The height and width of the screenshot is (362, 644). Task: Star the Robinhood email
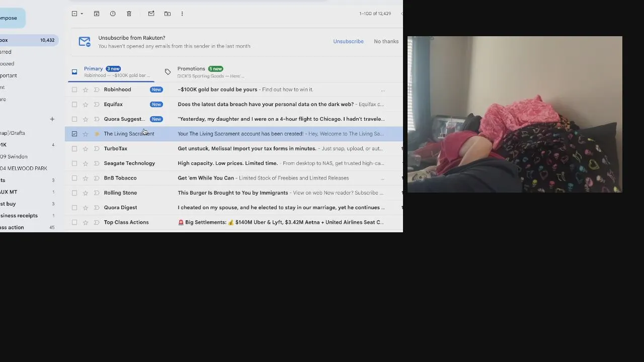[86, 89]
